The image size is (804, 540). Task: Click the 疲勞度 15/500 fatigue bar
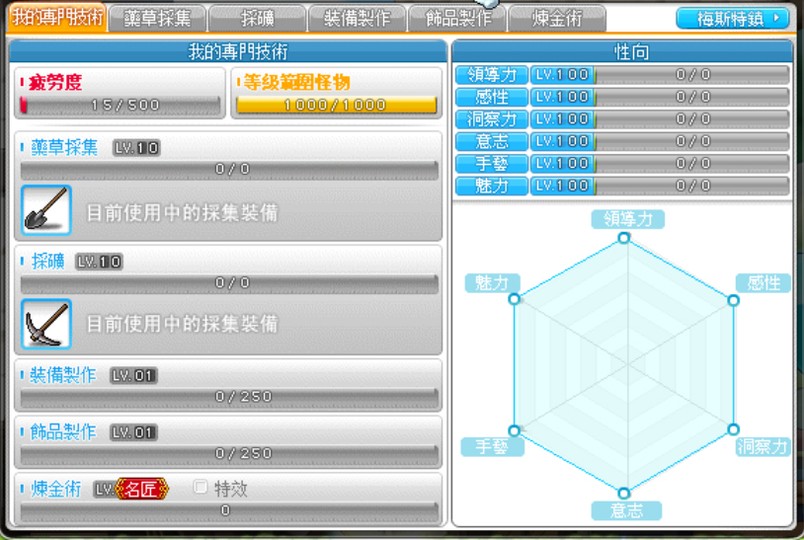(121, 105)
